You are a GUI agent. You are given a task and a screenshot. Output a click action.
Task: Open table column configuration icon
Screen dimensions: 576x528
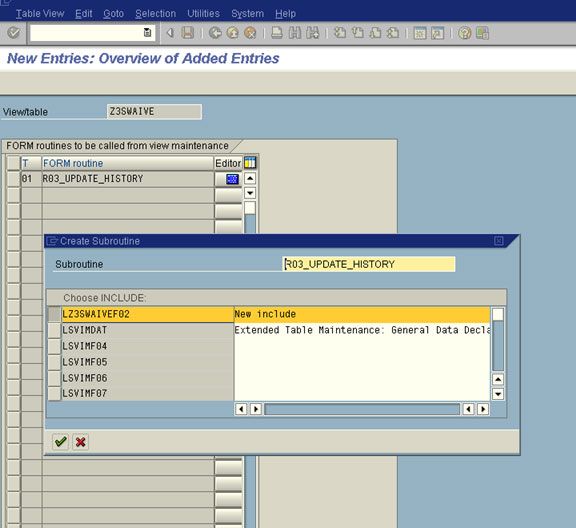[x=250, y=163]
